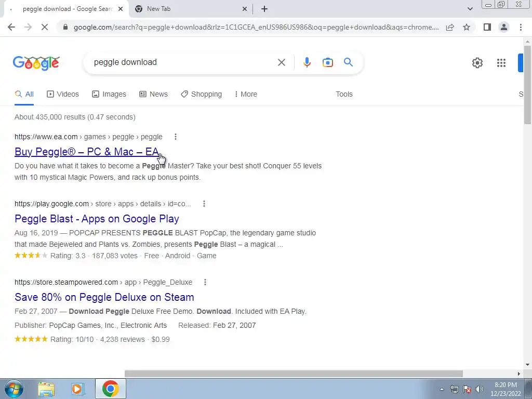The width and height of the screenshot is (532, 399).
Task: Click the About 435,000 results text
Action: pyautogui.click(x=75, y=117)
